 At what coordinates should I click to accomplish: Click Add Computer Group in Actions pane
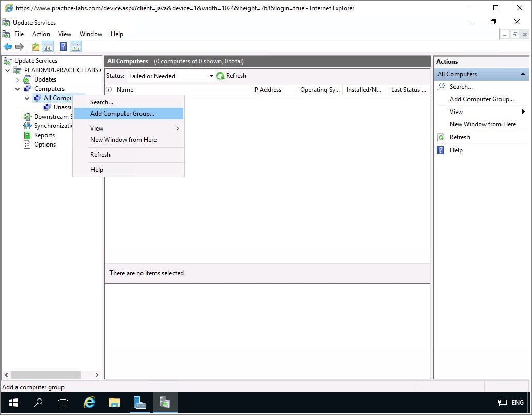pos(481,99)
